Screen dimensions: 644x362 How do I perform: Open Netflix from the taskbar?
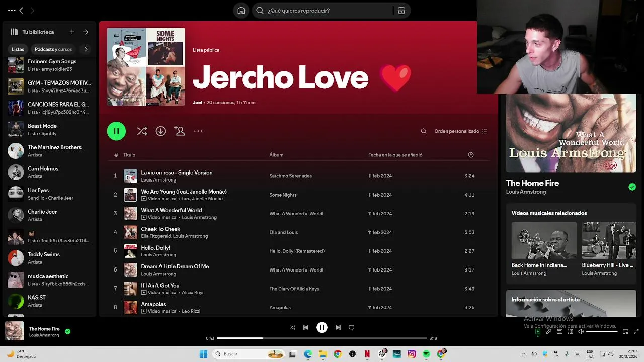click(367, 354)
